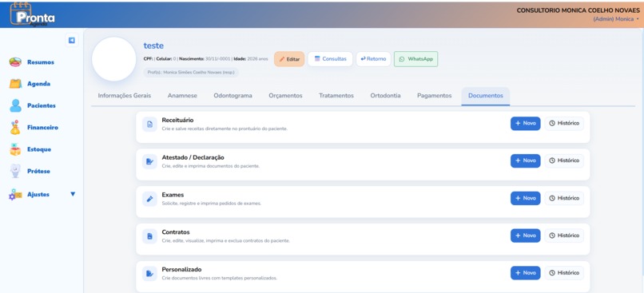Switch to the Odontograma tab
Screen dimensions: 644x293
[x=233, y=96]
